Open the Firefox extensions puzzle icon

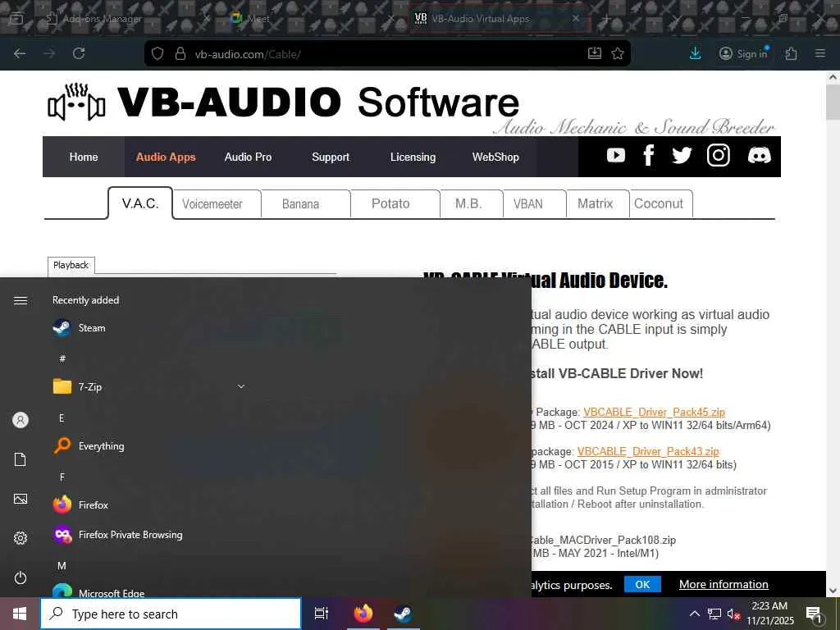tap(791, 53)
